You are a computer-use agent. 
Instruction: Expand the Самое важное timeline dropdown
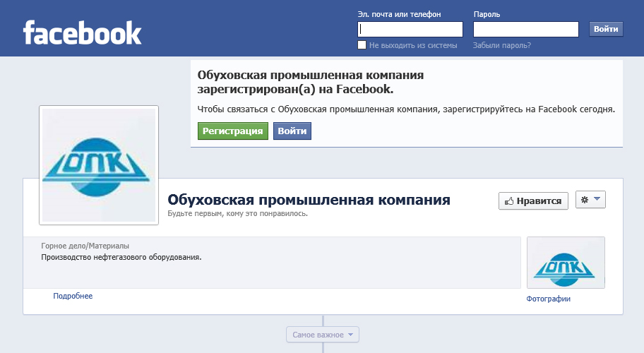point(323,335)
